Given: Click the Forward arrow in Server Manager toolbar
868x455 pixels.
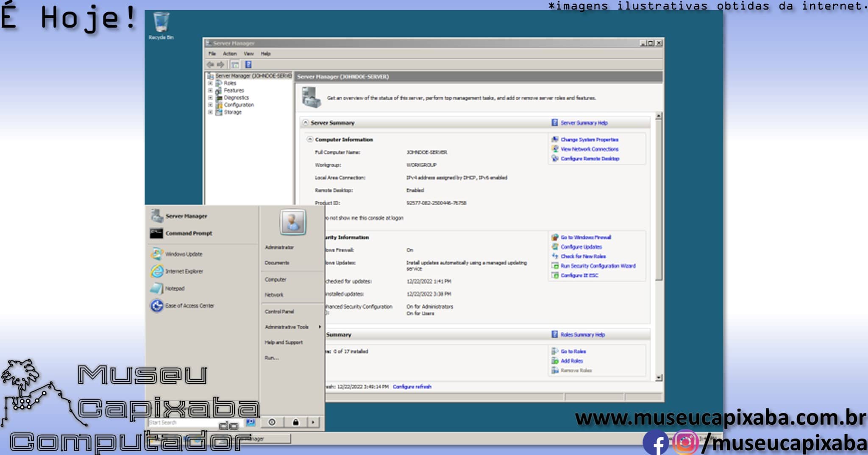Looking at the screenshot, I should point(220,64).
